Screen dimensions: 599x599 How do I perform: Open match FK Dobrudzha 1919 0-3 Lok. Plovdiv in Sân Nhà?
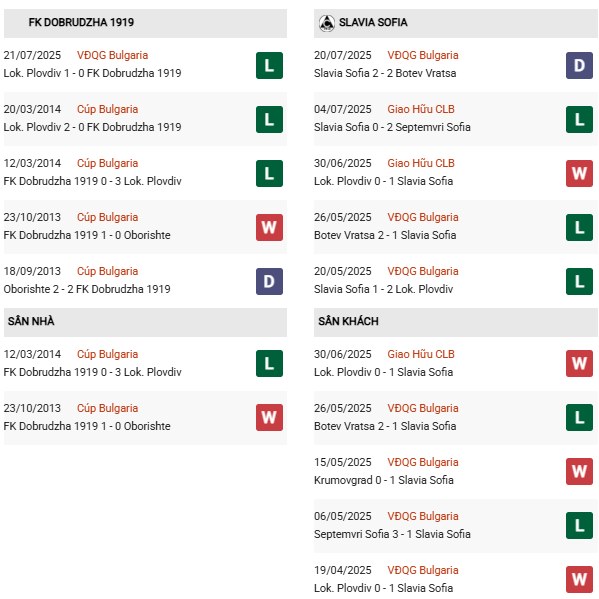tap(145, 363)
